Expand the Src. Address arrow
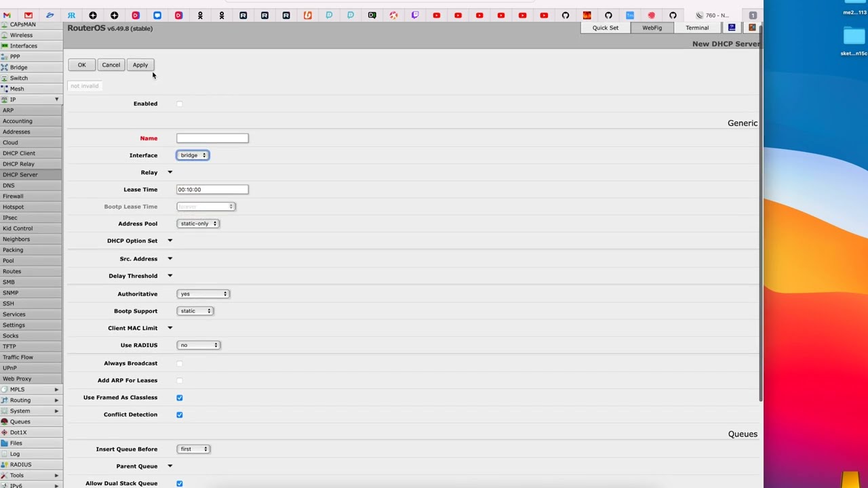 pos(170,258)
